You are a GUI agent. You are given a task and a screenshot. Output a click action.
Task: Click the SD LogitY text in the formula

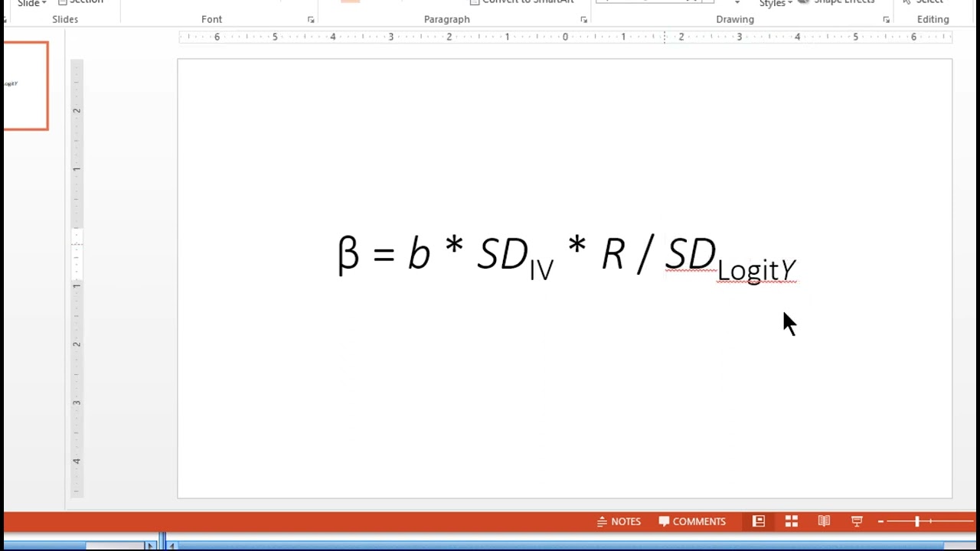732,259
